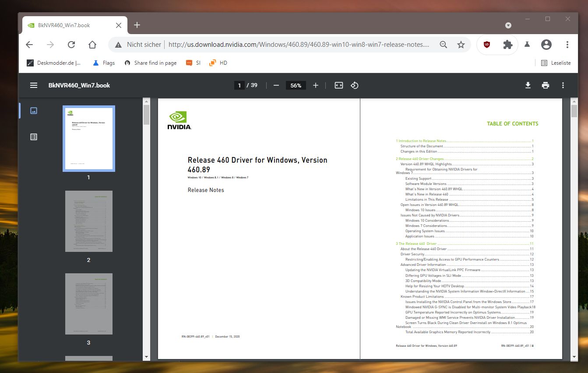Open the browser home page
Image resolution: width=588 pixels, height=373 pixels.
pyautogui.click(x=92, y=45)
